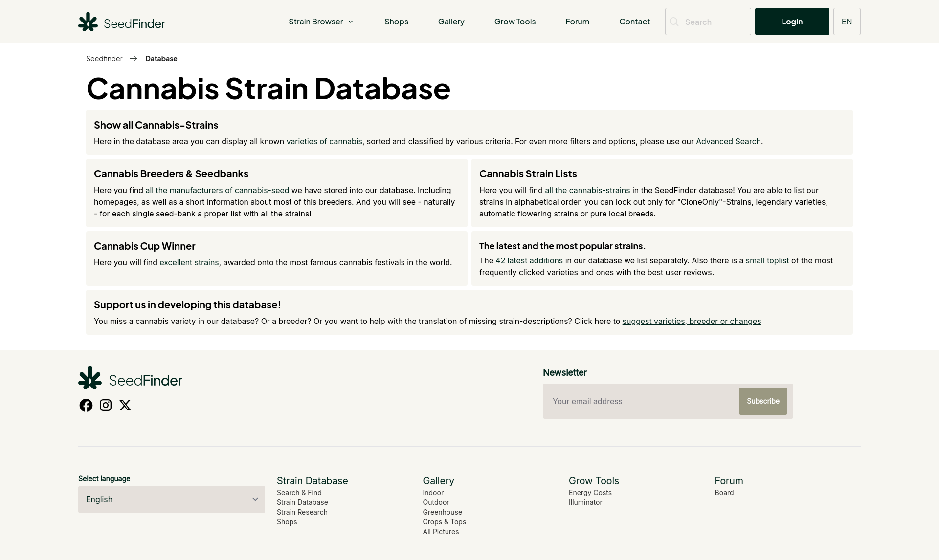
Task: Open footer All Pictures link
Action: [x=441, y=532]
